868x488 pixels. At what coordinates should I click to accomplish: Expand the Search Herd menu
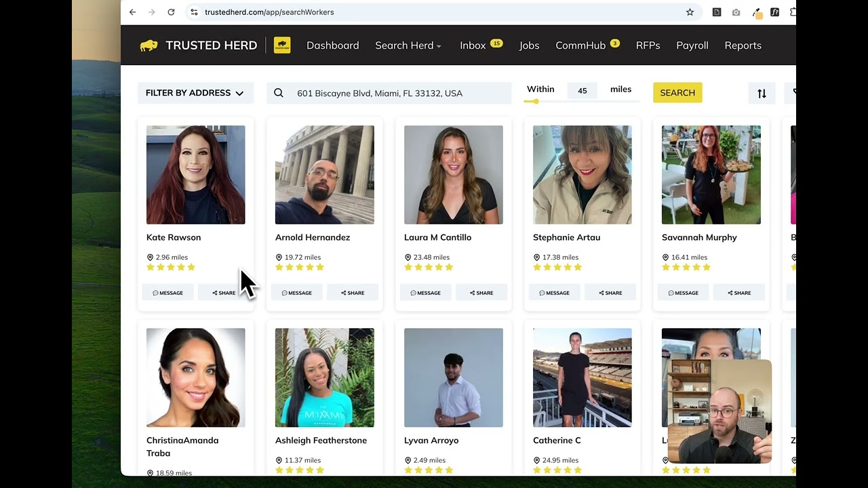[x=408, y=45]
